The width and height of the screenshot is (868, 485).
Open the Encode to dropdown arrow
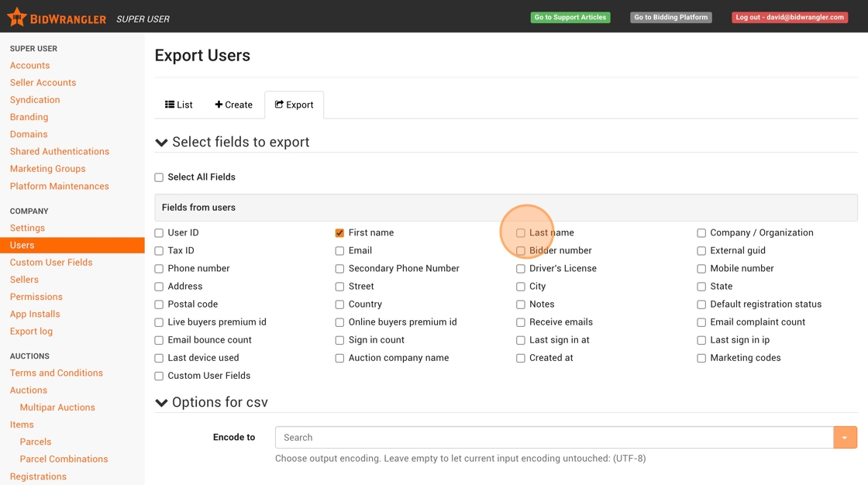(845, 438)
